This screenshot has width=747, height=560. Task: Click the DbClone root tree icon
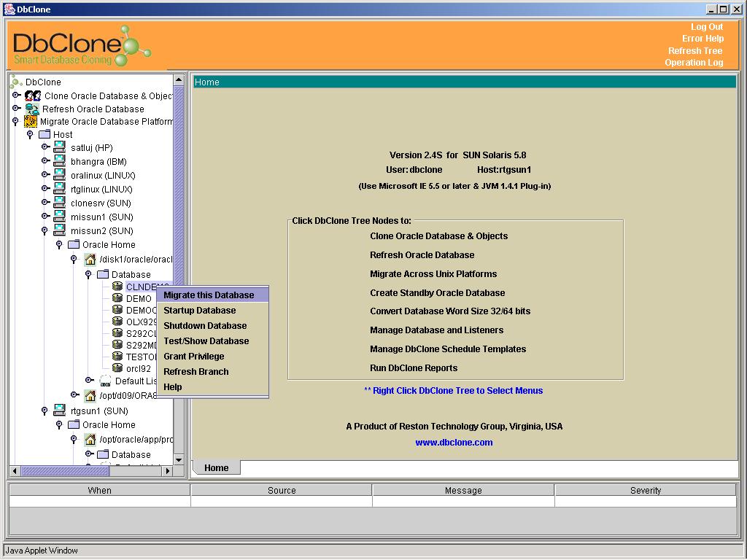[16, 81]
